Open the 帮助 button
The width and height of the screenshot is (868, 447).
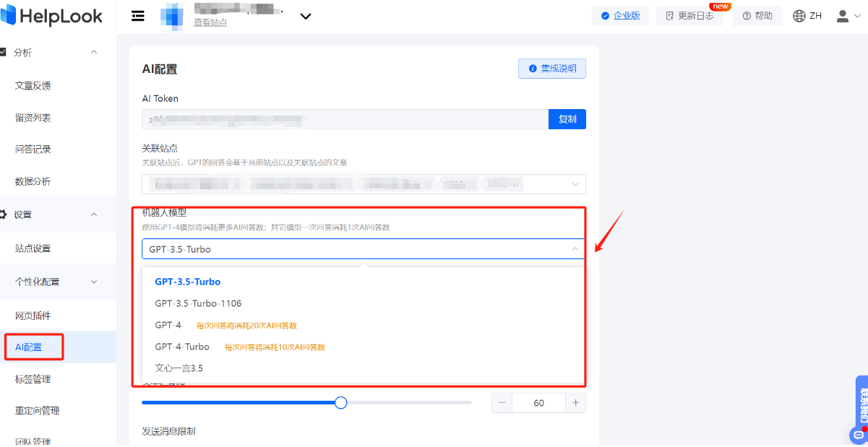click(x=757, y=16)
